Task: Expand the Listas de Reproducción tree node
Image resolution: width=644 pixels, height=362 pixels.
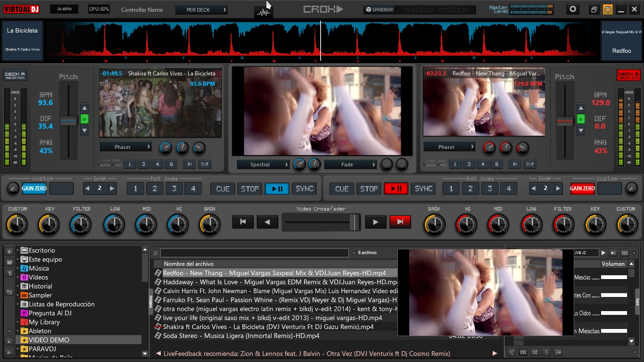Action: (x=18, y=304)
